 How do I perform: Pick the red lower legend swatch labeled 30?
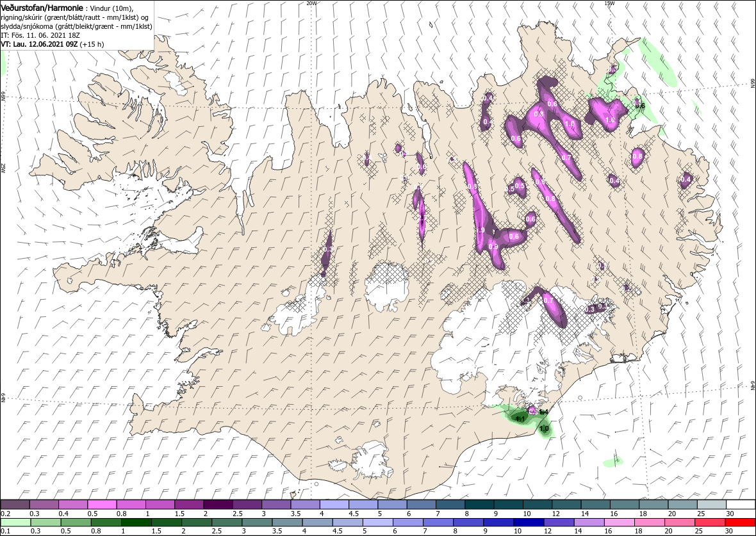(740, 523)
